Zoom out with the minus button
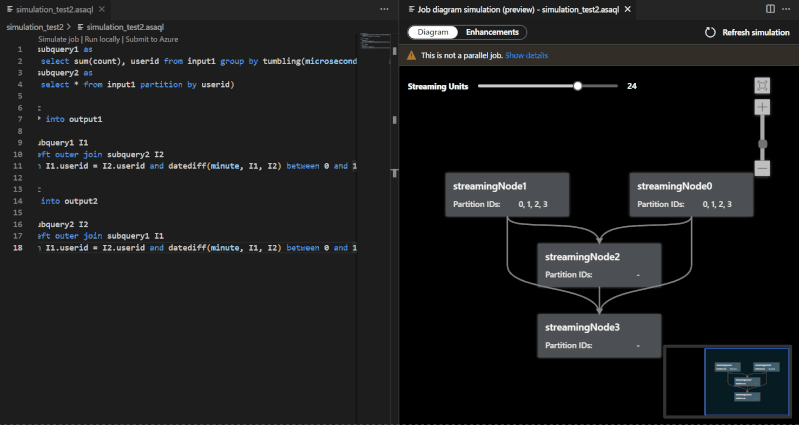The height and width of the screenshot is (425, 799). (x=762, y=168)
